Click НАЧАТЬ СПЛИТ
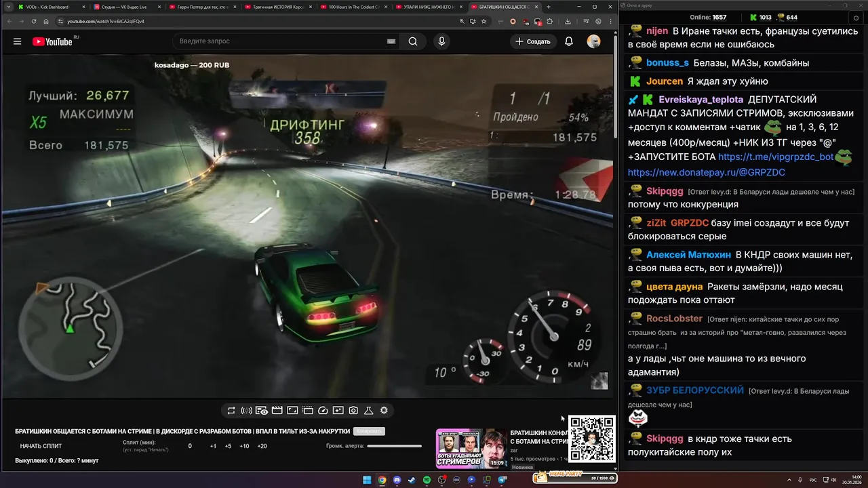 pyautogui.click(x=41, y=446)
